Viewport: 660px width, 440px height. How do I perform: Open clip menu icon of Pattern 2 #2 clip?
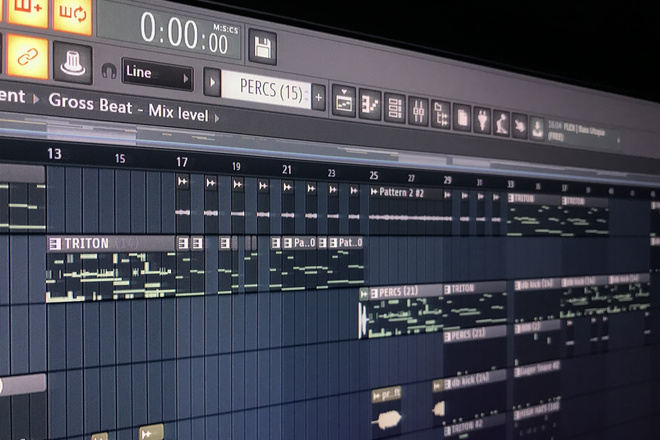pos(374,192)
